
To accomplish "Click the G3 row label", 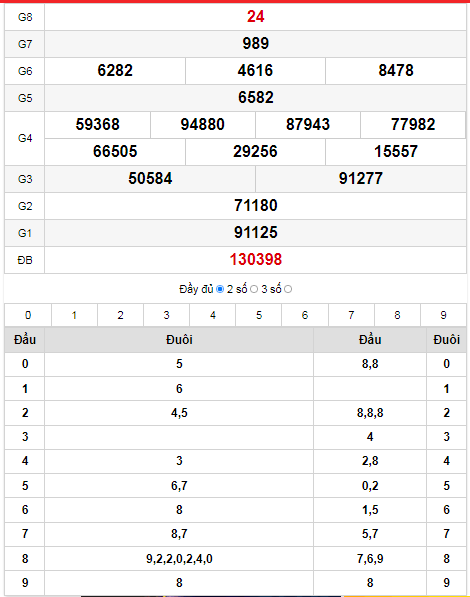I will pos(25,179).
